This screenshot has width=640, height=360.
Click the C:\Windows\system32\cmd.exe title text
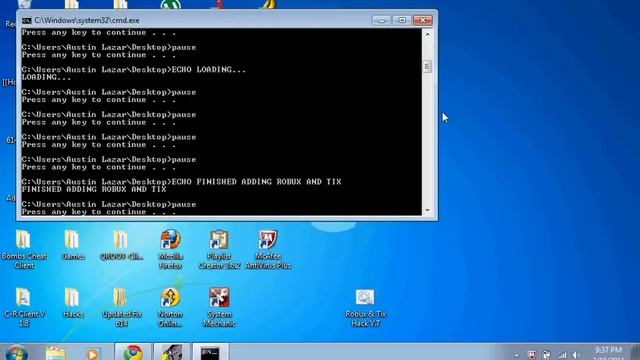87,20
